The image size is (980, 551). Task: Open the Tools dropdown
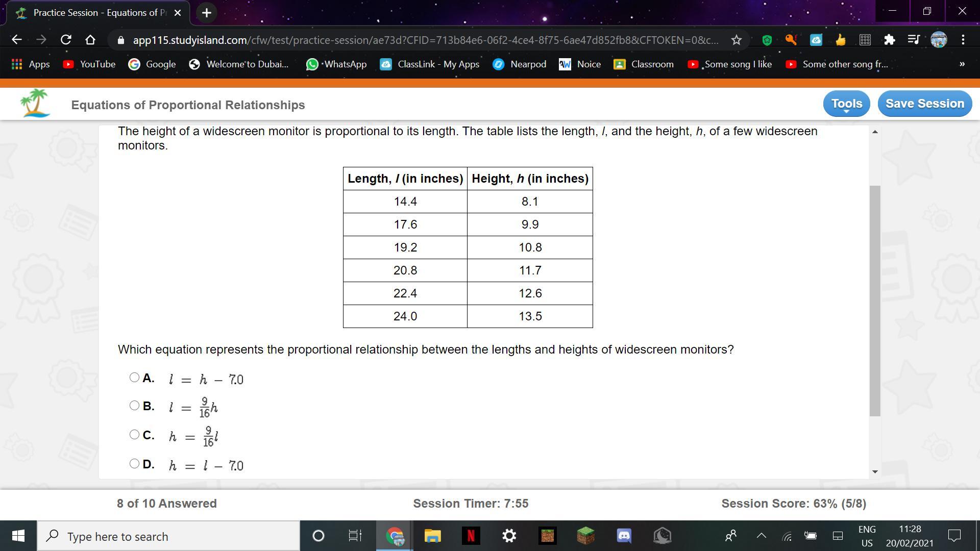point(846,104)
